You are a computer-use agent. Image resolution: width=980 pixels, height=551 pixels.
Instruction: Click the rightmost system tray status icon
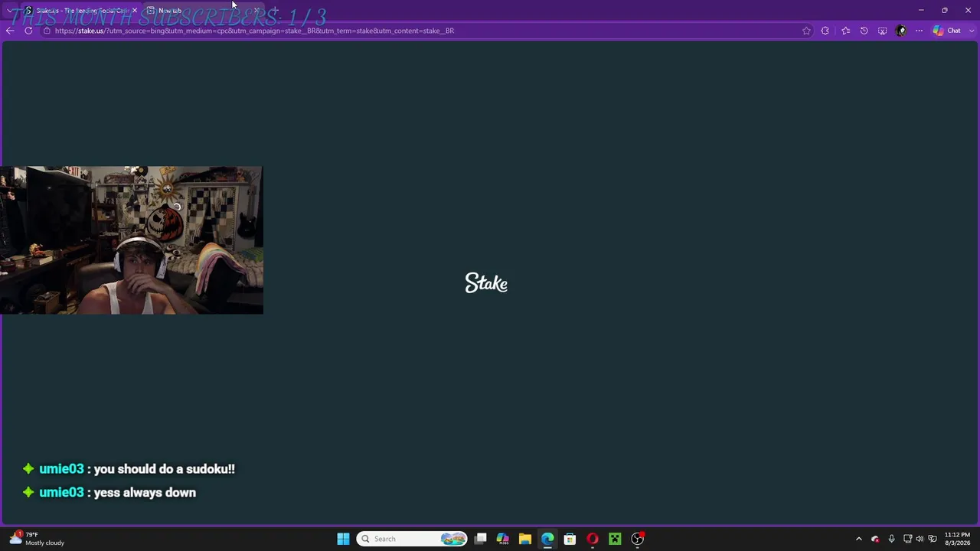coord(933,539)
